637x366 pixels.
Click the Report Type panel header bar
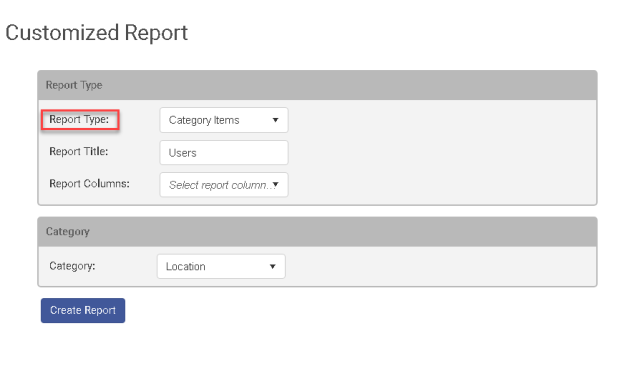pyautogui.click(x=317, y=85)
